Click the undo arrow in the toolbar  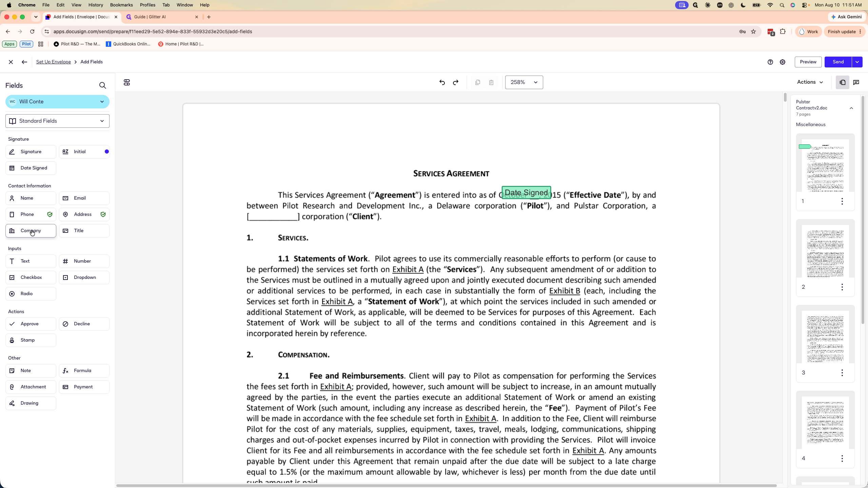(442, 82)
